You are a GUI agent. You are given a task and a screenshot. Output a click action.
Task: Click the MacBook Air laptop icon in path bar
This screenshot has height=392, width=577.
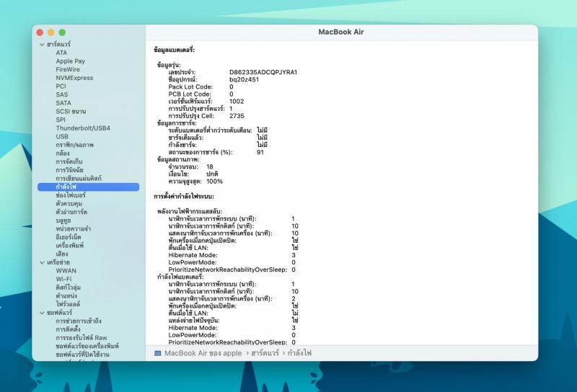[157, 353]
